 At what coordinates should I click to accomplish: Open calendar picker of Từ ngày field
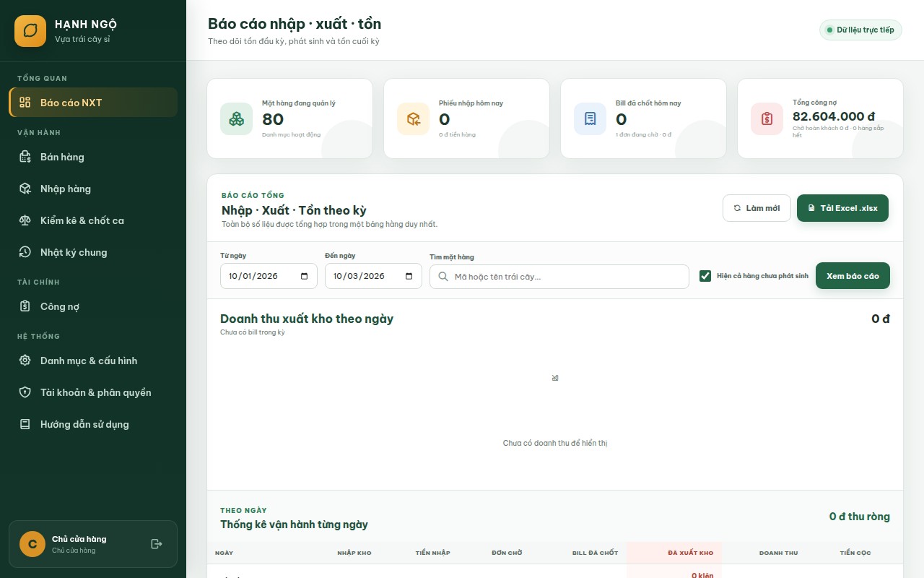304,276
